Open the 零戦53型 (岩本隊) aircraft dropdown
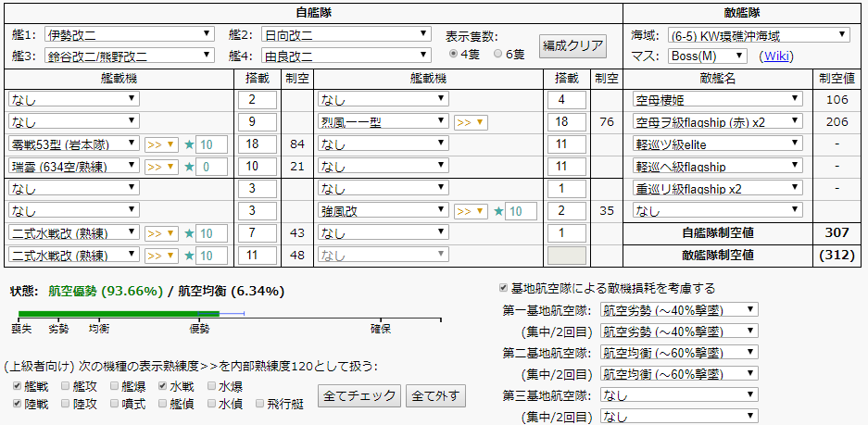 pyautogui.click(x=74, y=145)
